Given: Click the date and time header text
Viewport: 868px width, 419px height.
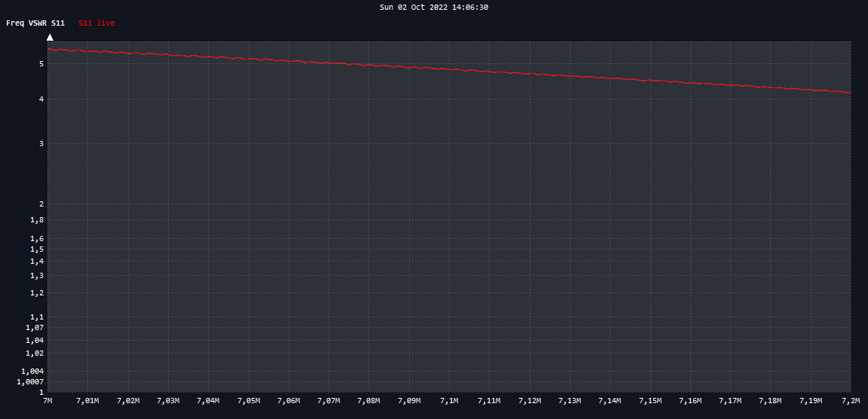Looking at the screenshot, I should pyautogui.click(x=433, y=7).
